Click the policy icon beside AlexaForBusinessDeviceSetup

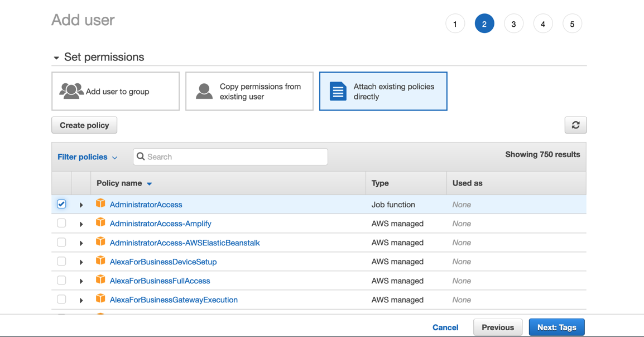pyautogui.click(x=100, y=260)
